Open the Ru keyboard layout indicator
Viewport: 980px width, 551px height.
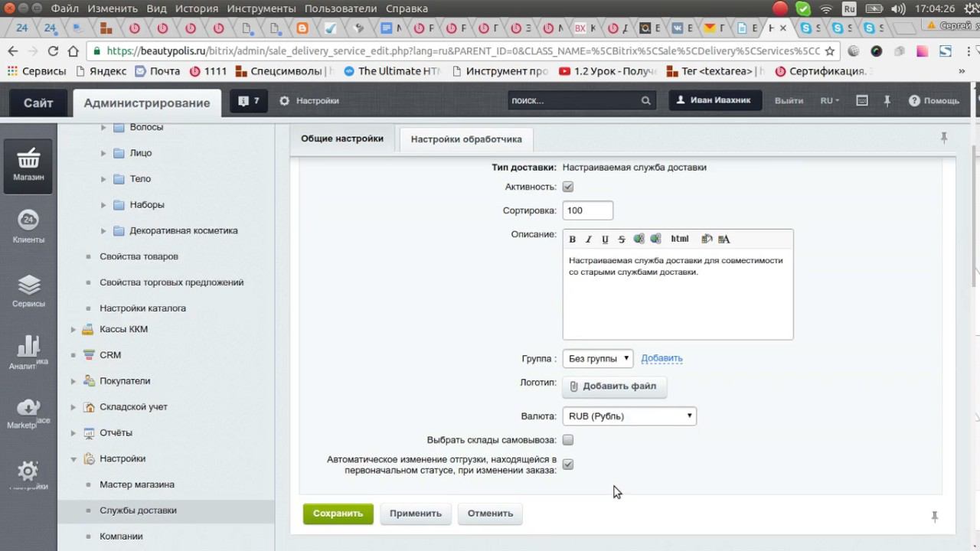(849, 8)
